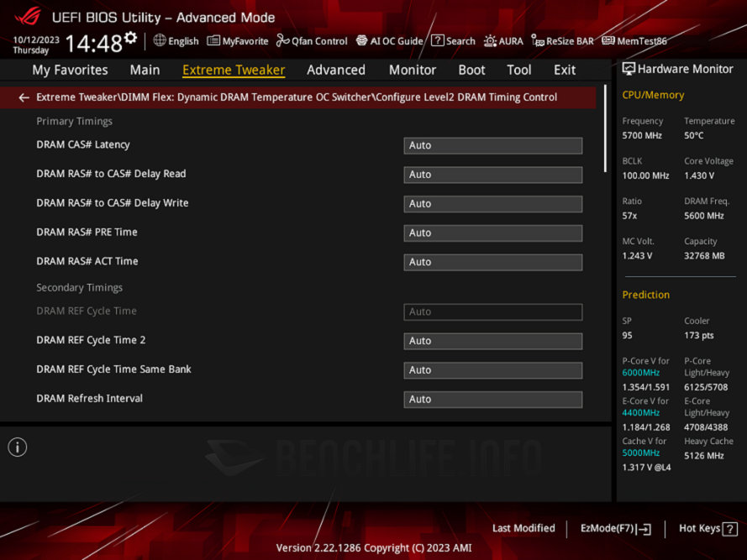Open the DRAM RAS# ACT Time dropdown

click(x=492, y=261)
